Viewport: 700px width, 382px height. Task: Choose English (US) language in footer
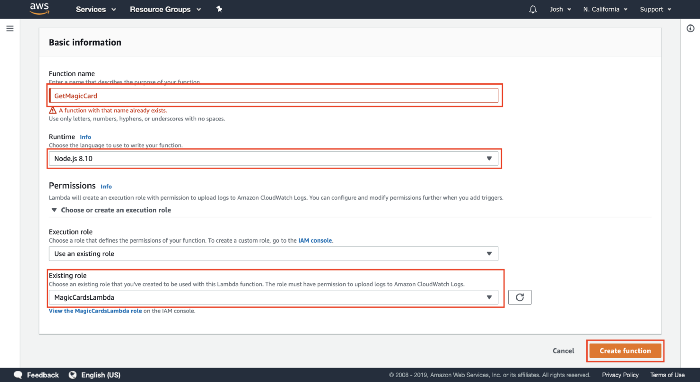tap(101, 375)
